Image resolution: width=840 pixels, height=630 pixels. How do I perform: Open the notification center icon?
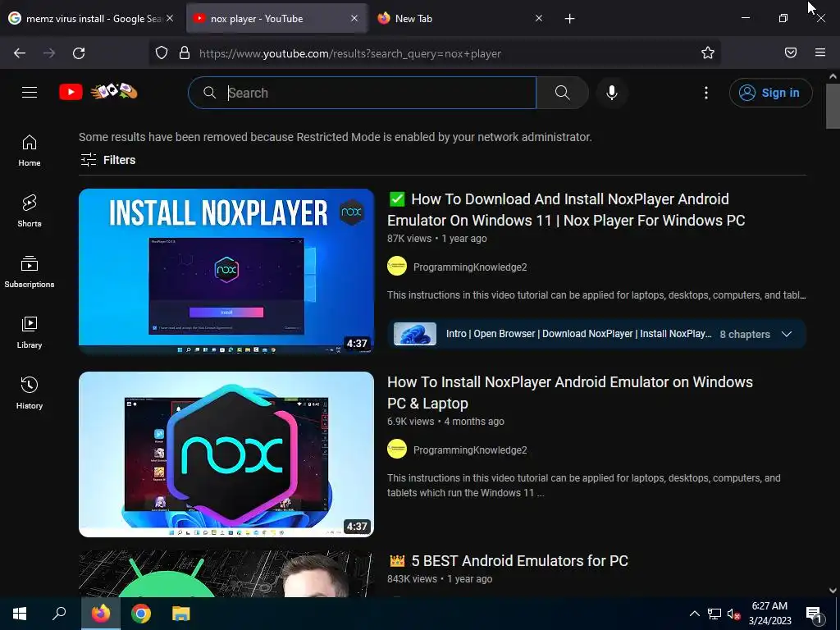[x=814, y=614]
